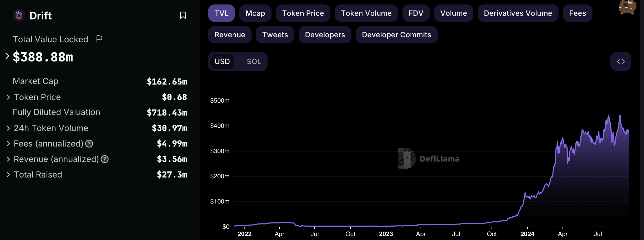Expand the Total Value Locked breakdown
644x240 pixels.
point(7,56)
